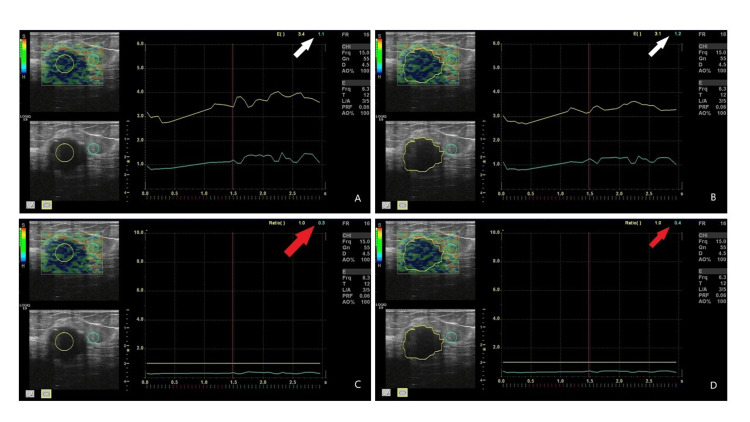Select the ellipse ROI tool in panel D

point(402,392)
